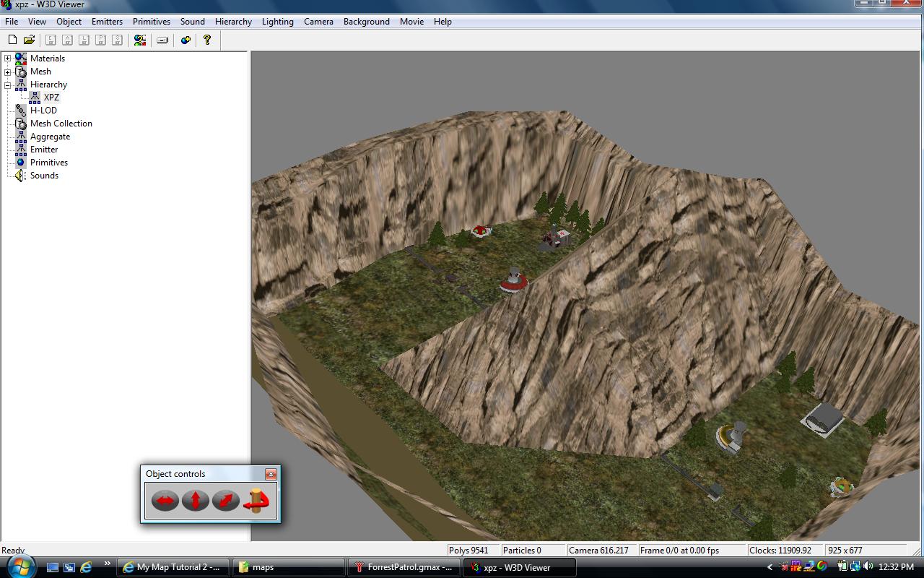Expand the Materials tree node

(8, 59)
